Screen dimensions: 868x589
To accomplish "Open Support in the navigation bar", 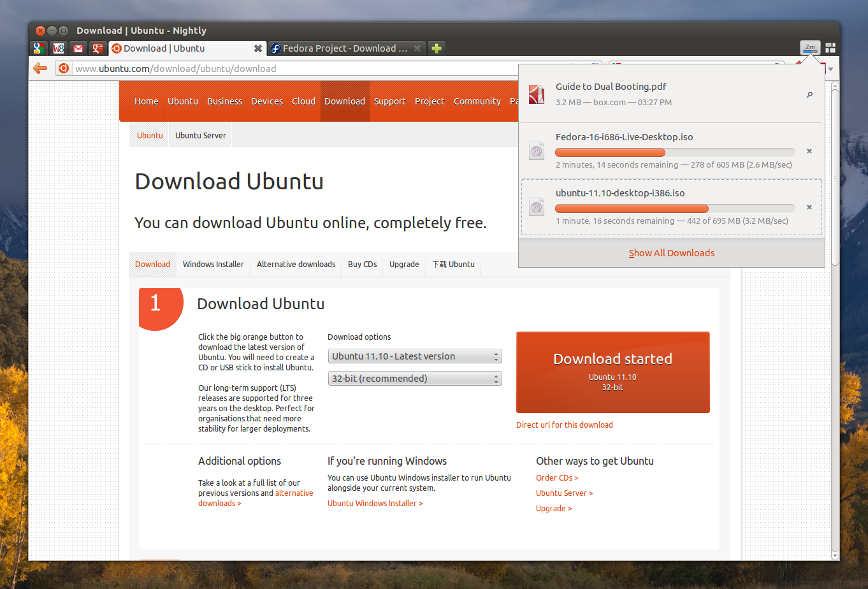I will [x=389, y=101].
